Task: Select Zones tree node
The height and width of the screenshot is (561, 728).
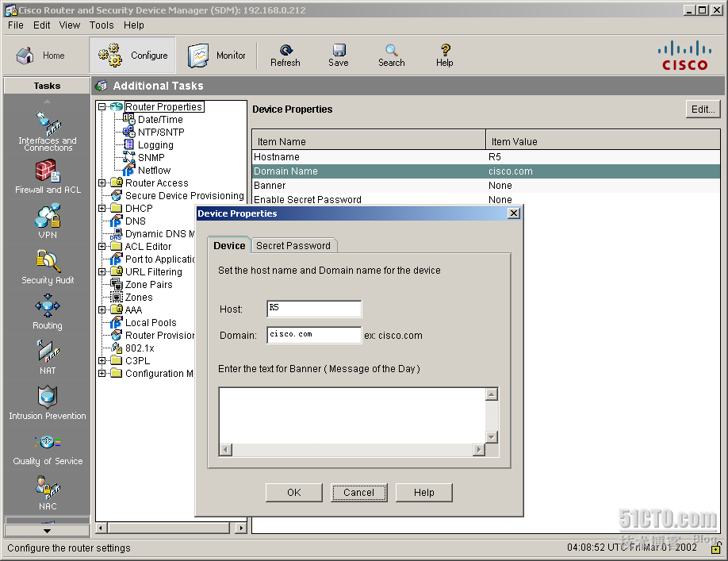Action: pyautogui.click(x=138, y=298)
